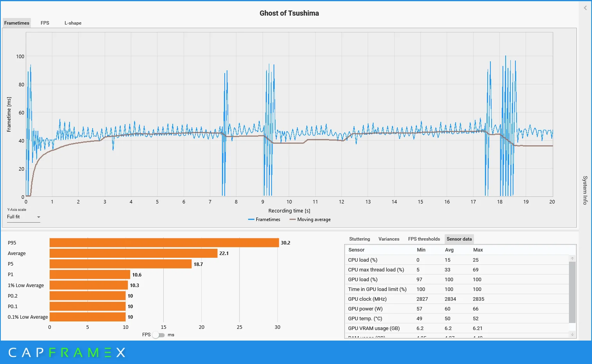Select the GPU clock (MHz) row label
Image resolution: width=592 pixels, height=364 pixels.
coord(367,299)
